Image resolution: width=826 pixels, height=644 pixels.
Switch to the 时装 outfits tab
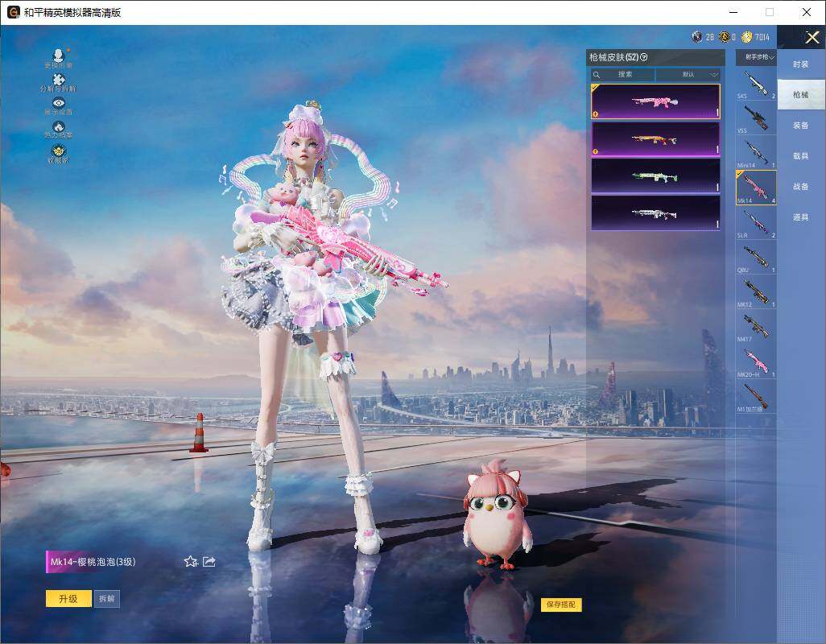click(801, 64)
